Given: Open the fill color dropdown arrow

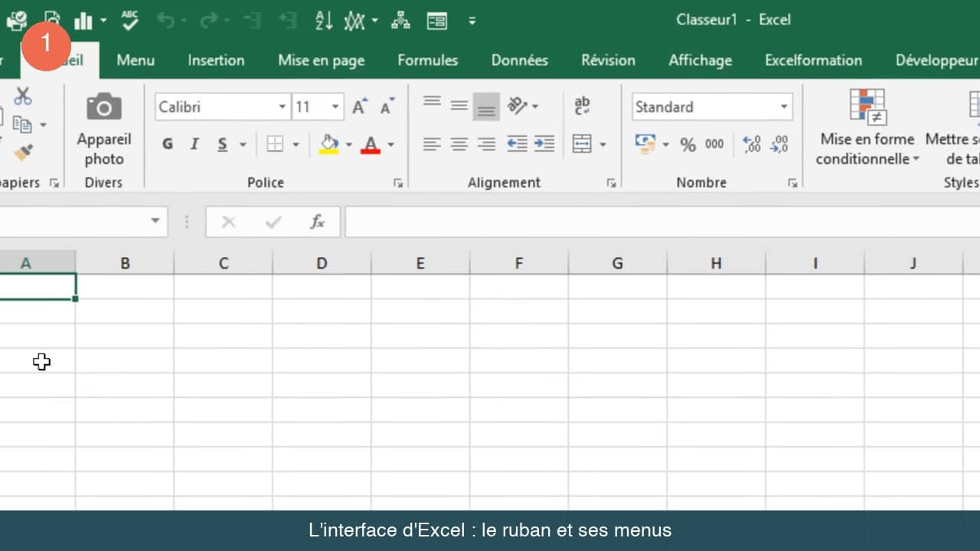Looking at the screenshot, I should pyautogui.click(x=349, y=144).
